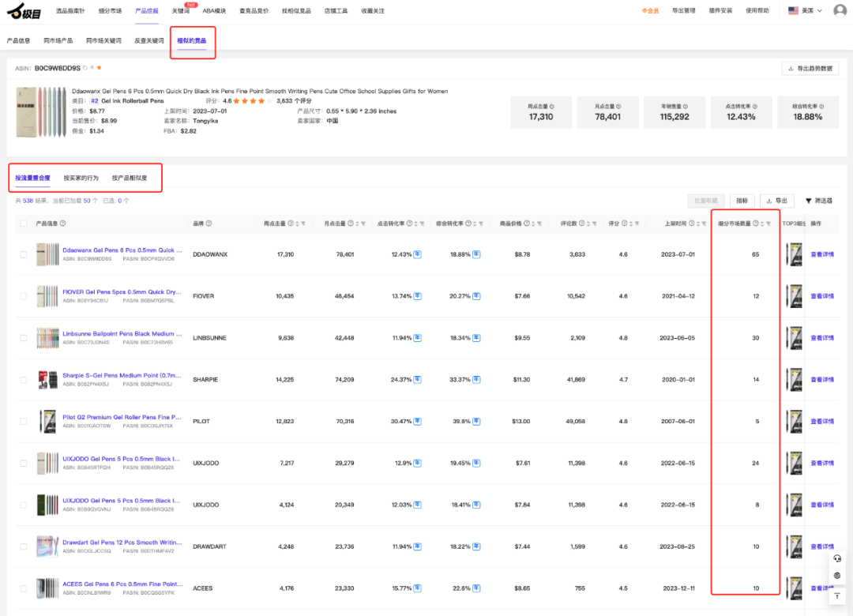This screenshot has height=616, width=853.
Task: Click the copy icon next to ASIN B0C9W8DD9S
Action: tap(85, 68)
